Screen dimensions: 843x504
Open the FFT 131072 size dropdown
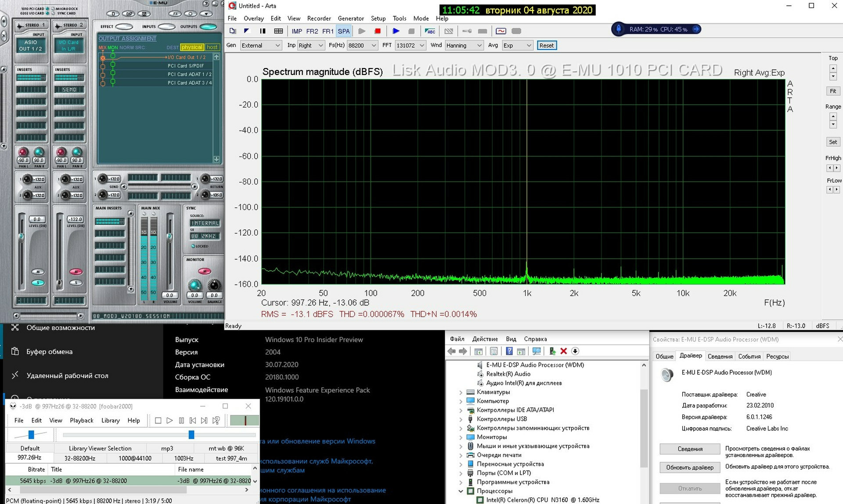[x=411, y=46]
